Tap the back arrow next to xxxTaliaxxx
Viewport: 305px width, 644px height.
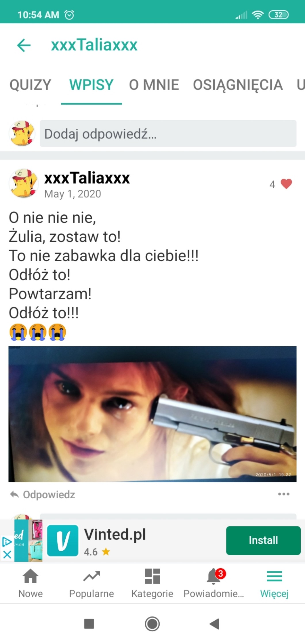(24, 45)
